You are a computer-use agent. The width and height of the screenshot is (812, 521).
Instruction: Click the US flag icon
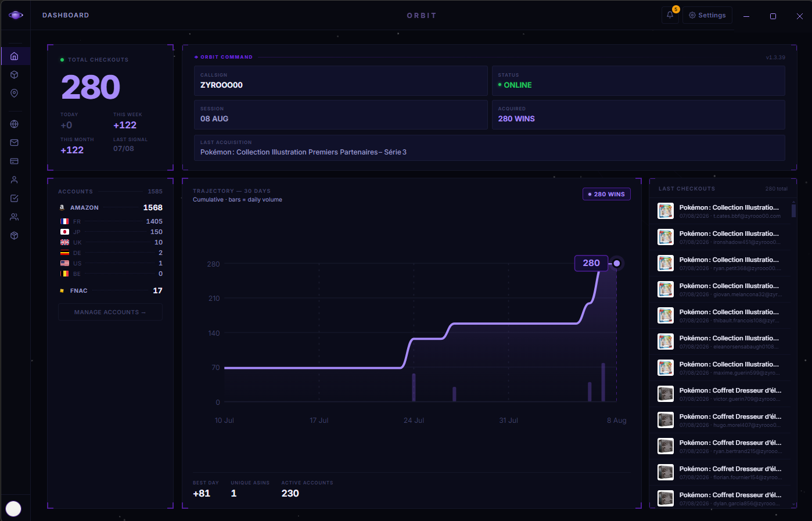(64, 263)
